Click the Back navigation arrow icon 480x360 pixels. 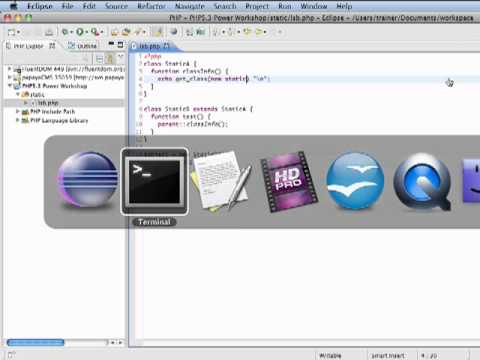247,32
